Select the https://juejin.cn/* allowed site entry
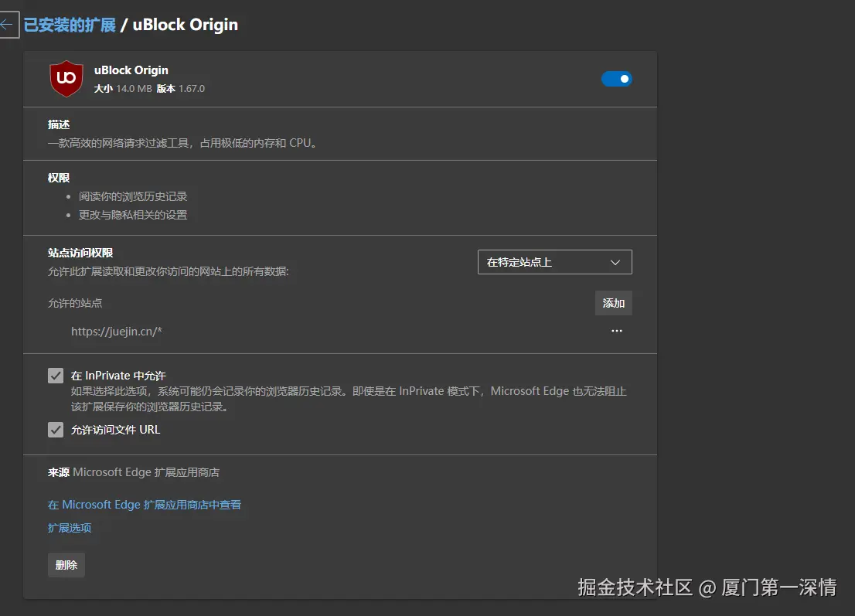Image resolution: width=855 pixels, height=616 pixels. point(117,332)
